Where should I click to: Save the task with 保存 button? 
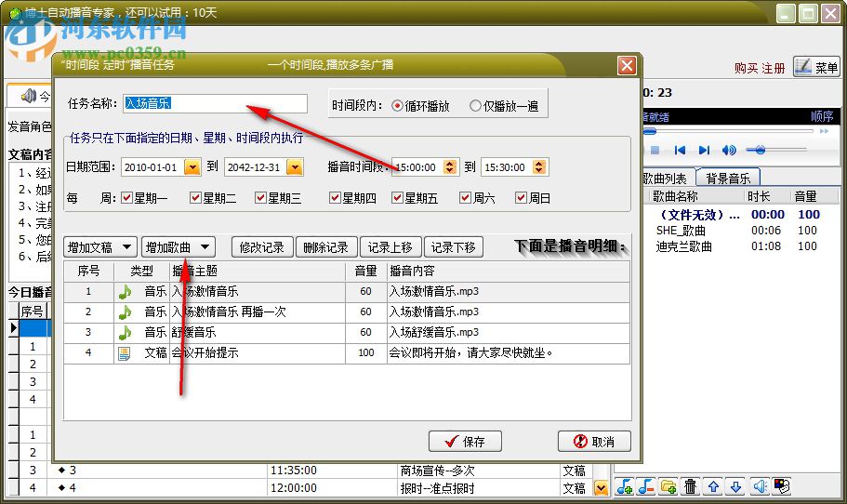coord(465,442)
